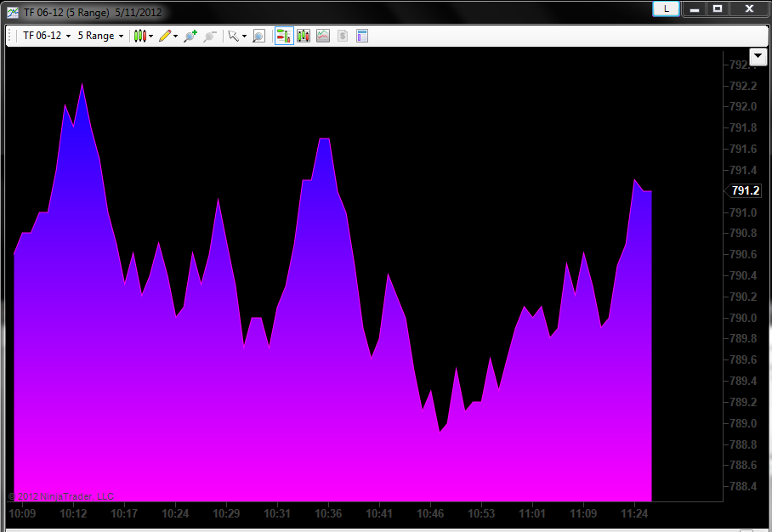
Task: Expand the cursor type dropdown arrow
Action: (x=244, y=36)
